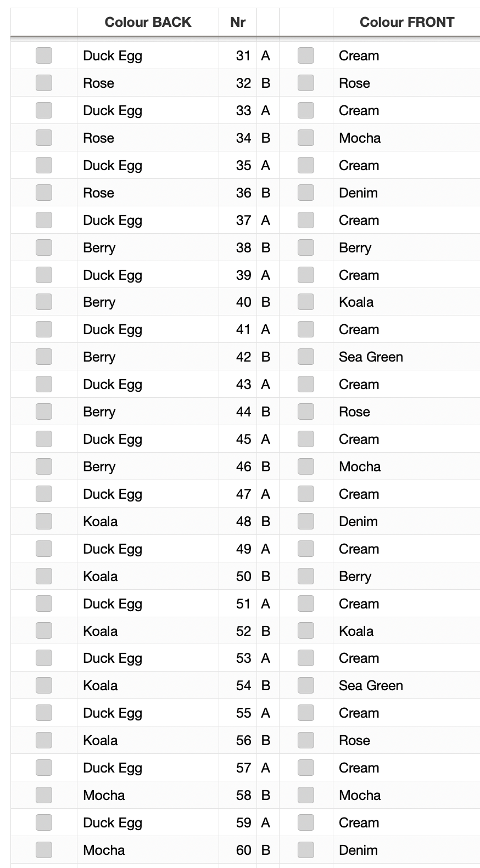Click the Colour BACK column header
480x868 pixels.
tap(148, 22)
